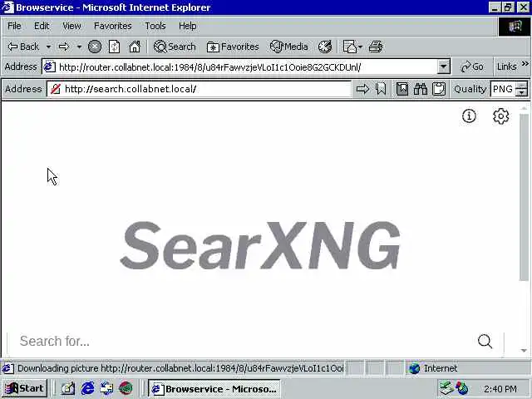Screen dimensions: 532x399
Task: Click the Go button
Action: (x=472, y=66)
